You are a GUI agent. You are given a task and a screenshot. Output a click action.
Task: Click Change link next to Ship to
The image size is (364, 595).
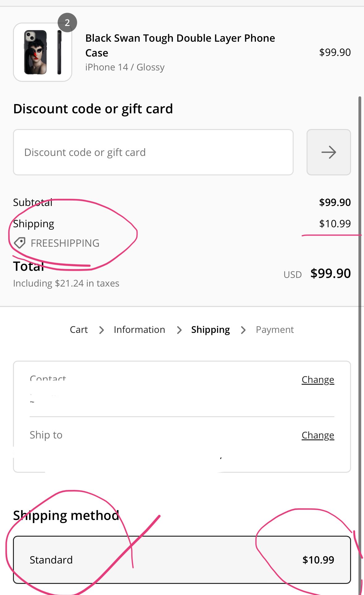click(x=318, y=435)
